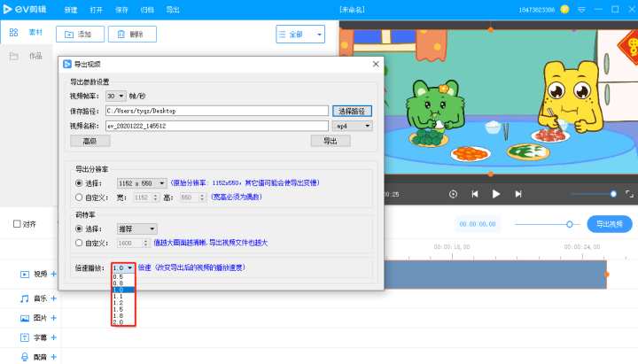Click the video clip on timeline
This screenshot has width=638, height=364.
point(495,275)
